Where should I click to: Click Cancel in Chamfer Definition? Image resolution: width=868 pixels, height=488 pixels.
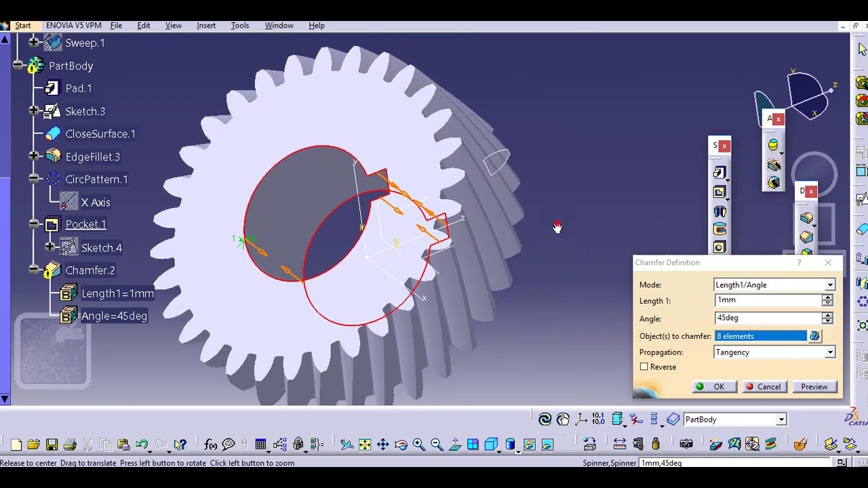(764, 387)
